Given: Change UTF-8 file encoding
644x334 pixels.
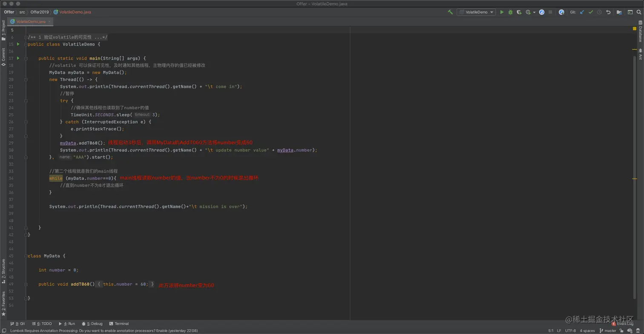Looking at the screenshot, I should coord(570,331).
